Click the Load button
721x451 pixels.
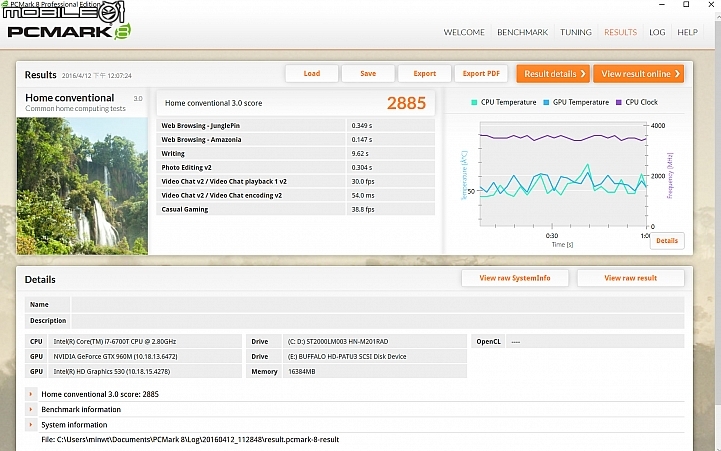point(312,74)
